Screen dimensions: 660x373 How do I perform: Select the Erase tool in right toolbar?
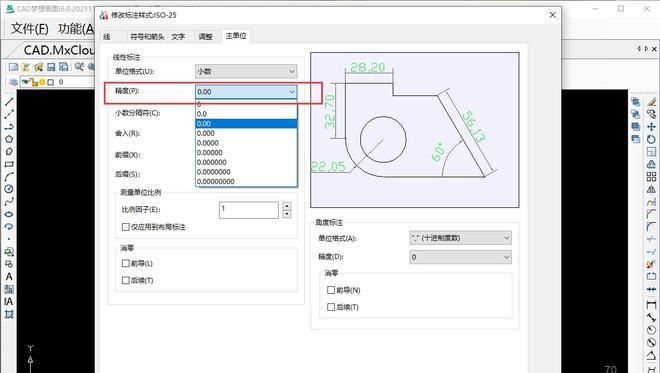652,101
